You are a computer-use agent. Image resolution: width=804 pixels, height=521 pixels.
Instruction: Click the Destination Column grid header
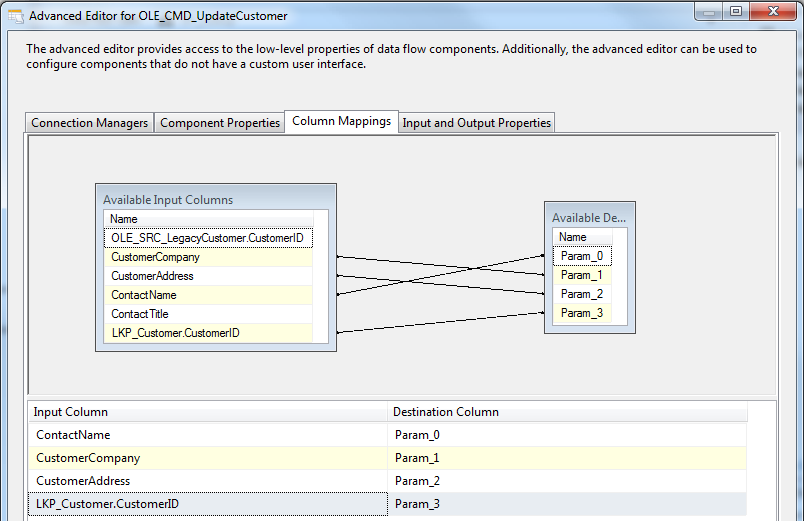[x=568, y=412]
